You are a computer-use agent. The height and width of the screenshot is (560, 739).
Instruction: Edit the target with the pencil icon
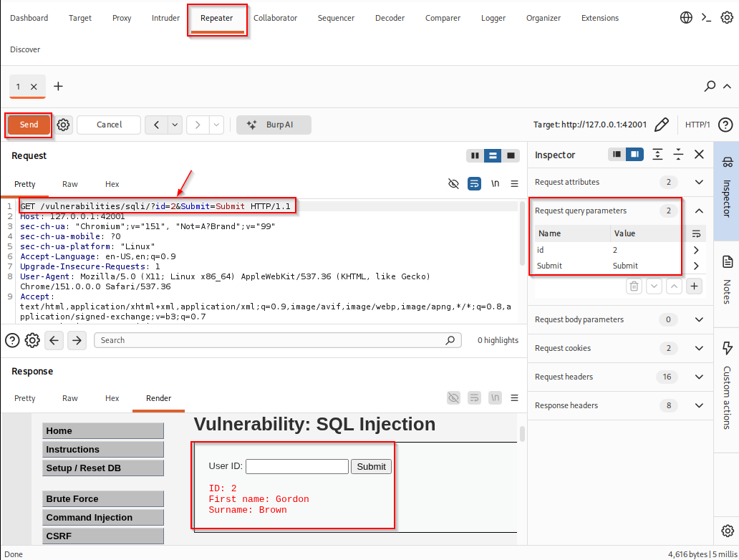pyautogui.click(x=662, y=125)
